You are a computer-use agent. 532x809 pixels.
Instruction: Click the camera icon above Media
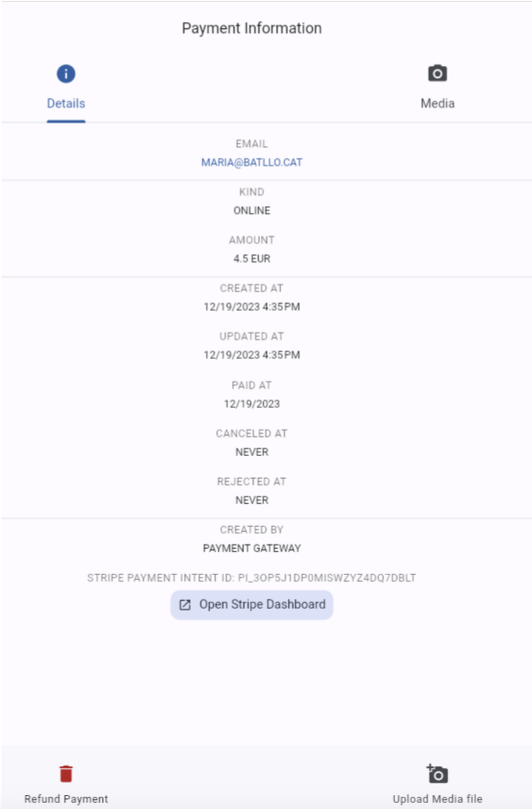tap(438, 73)
